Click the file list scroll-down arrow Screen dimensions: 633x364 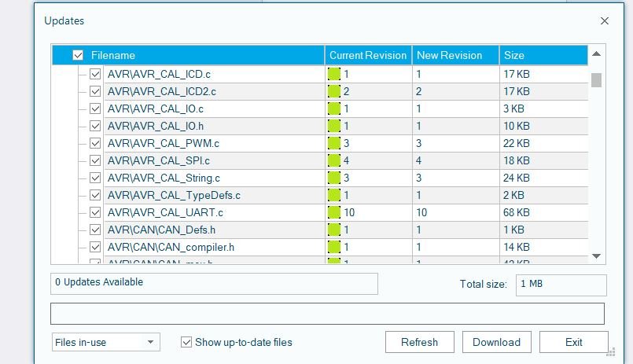[x=596, y=256]
